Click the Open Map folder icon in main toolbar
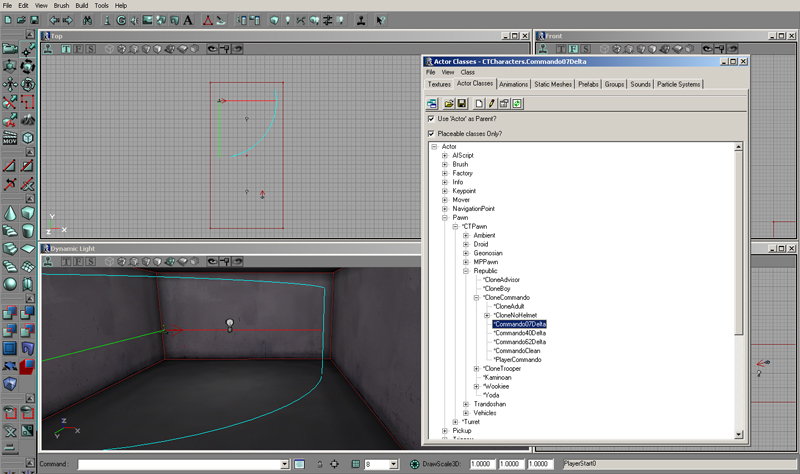Viewport: 800px width, 474px height. tap(21, 20)
